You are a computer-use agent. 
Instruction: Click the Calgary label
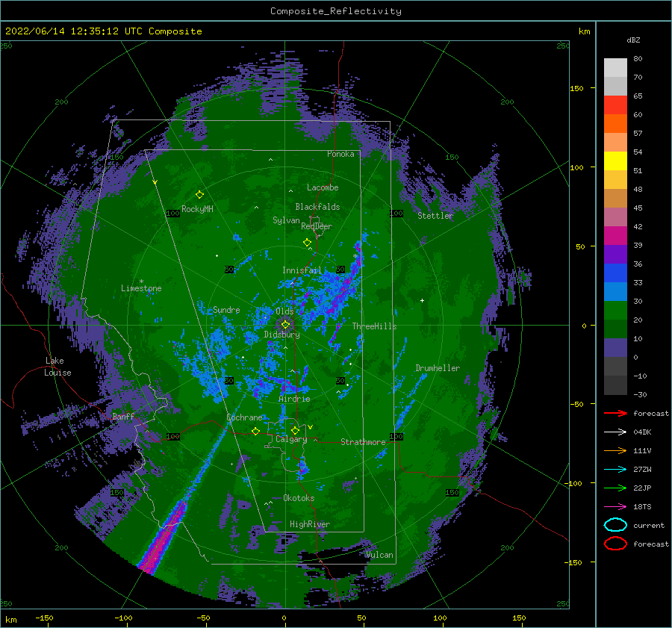pyautogui.click(x=291, y=439)
